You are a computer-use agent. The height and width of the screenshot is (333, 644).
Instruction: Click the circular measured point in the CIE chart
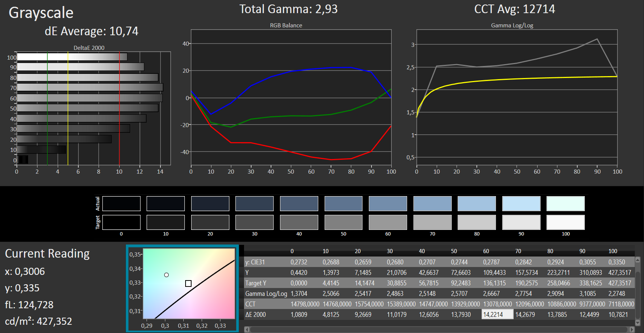coord(166,275)
